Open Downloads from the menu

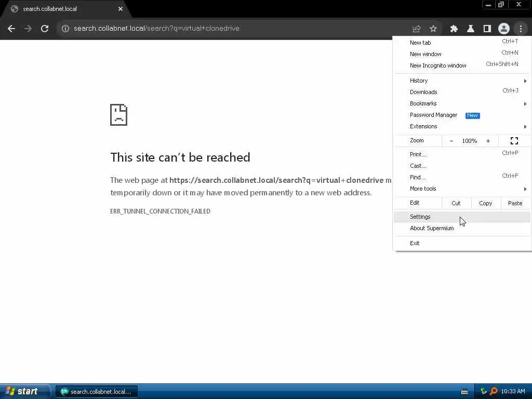pos(462,92)
